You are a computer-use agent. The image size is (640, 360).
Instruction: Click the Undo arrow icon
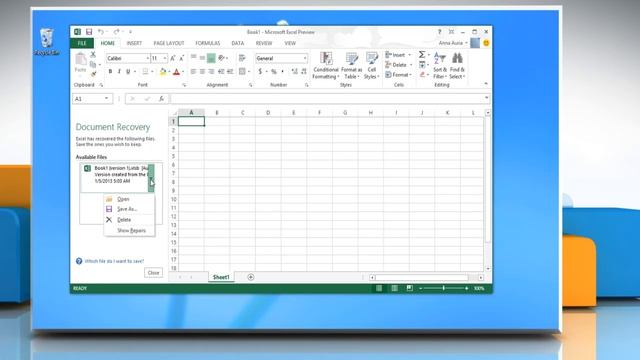tap(100, 32)
